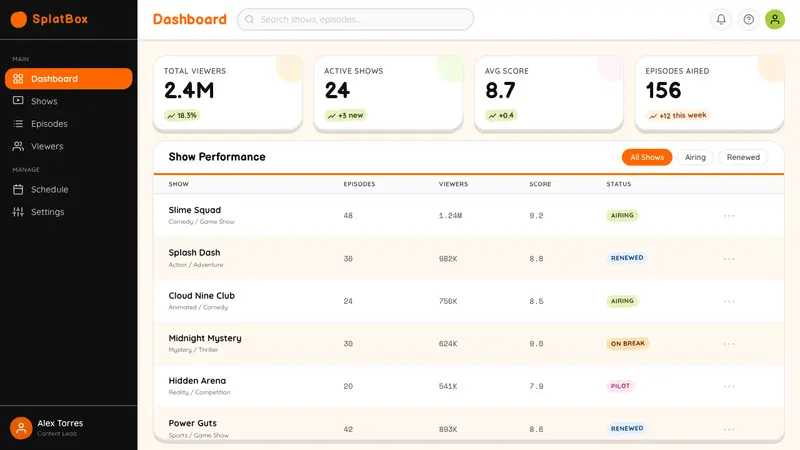Click the search magnifier icon
Image resolution: width=800 pixels, height=450 pixels.
(249, 19)
